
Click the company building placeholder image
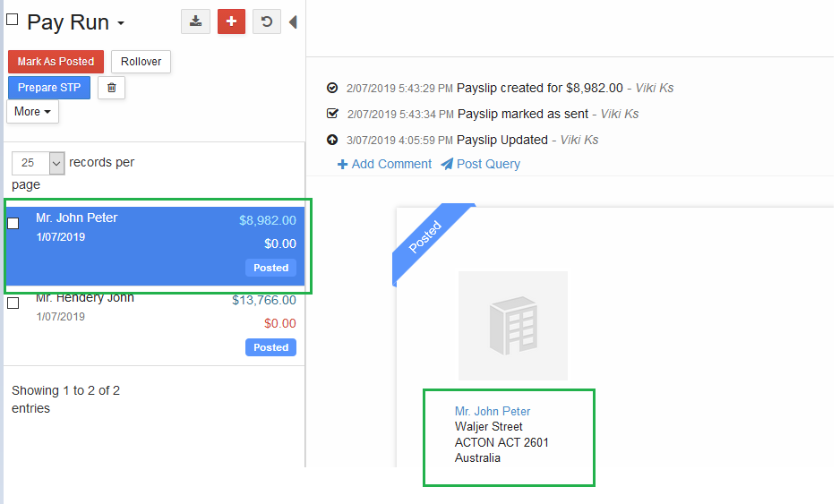[x=512, y=326]
